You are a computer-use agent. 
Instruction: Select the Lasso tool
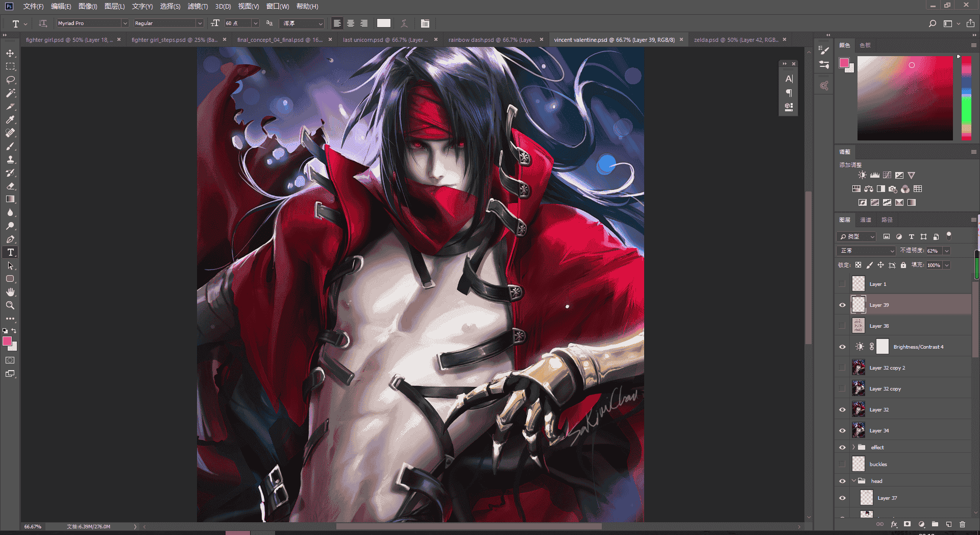coord(10,80)
